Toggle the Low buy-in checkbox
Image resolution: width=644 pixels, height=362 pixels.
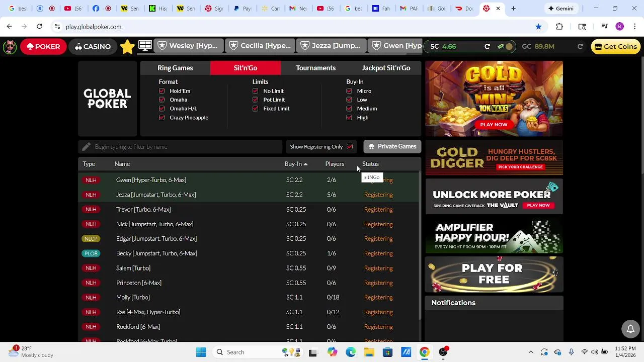click(349, 100)
